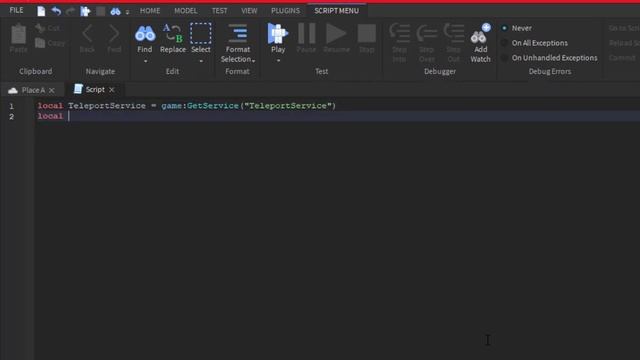Click the New file icon in quick access bar

(x=41, y=11)
